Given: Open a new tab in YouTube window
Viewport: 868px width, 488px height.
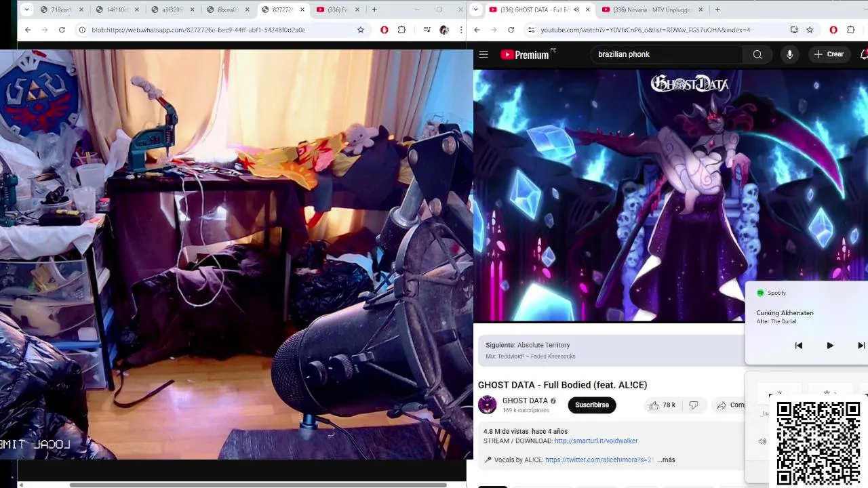Looking at the screenshot, I should pos(717,9).
